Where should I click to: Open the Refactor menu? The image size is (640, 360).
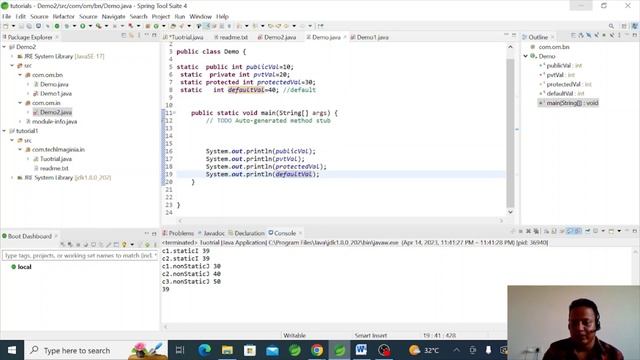tap(63, 17)
